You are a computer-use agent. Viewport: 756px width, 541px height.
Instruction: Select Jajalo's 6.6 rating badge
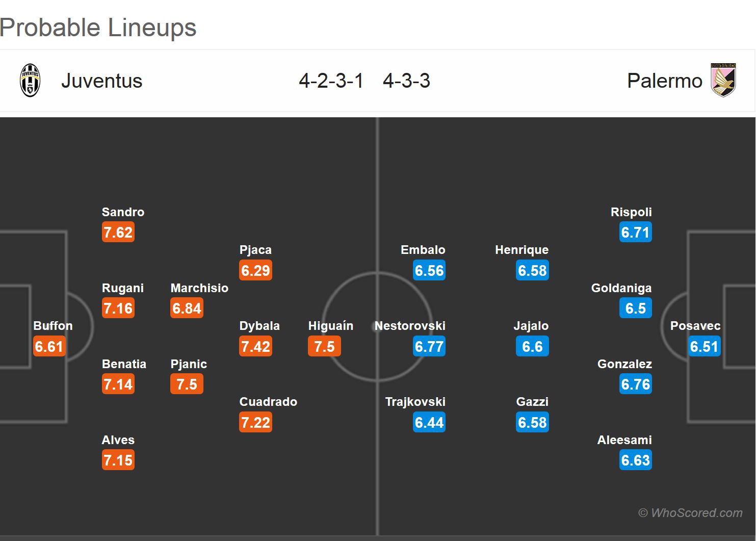[x=532, y=346]
